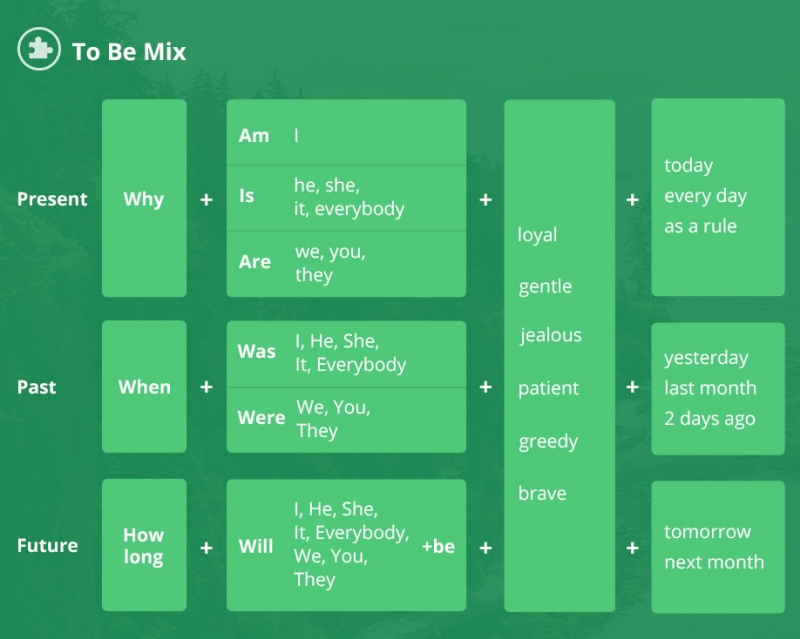The height and width of the screenshot is (639, 800).
Task: Click the Am I row
Action: (x=346, y=133)
